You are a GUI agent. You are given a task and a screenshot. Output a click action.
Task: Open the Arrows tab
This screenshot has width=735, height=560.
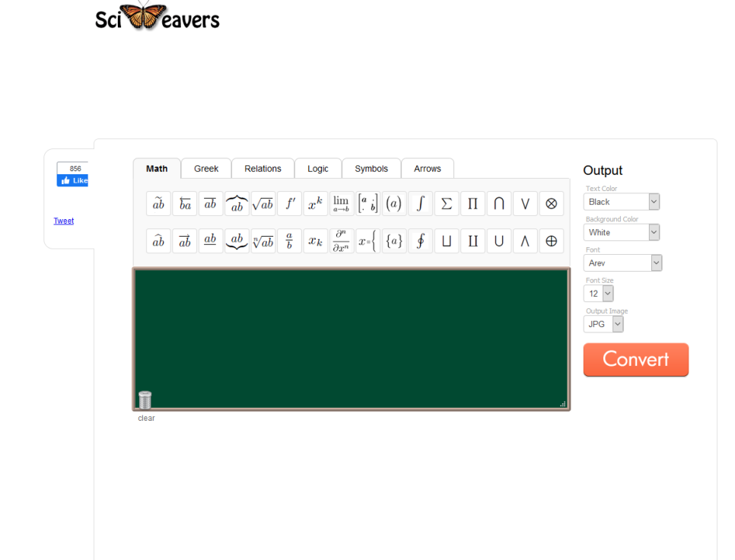(428, 169)
